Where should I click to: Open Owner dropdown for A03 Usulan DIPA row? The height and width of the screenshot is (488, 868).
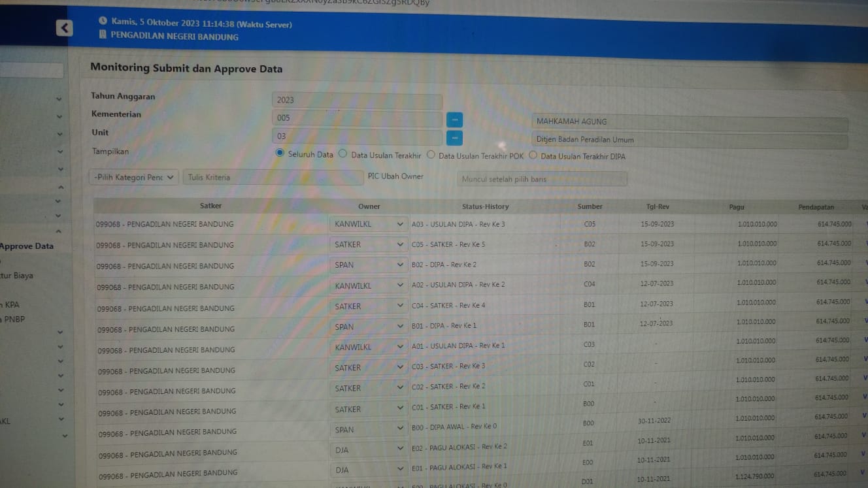click(x=369, y=224)
